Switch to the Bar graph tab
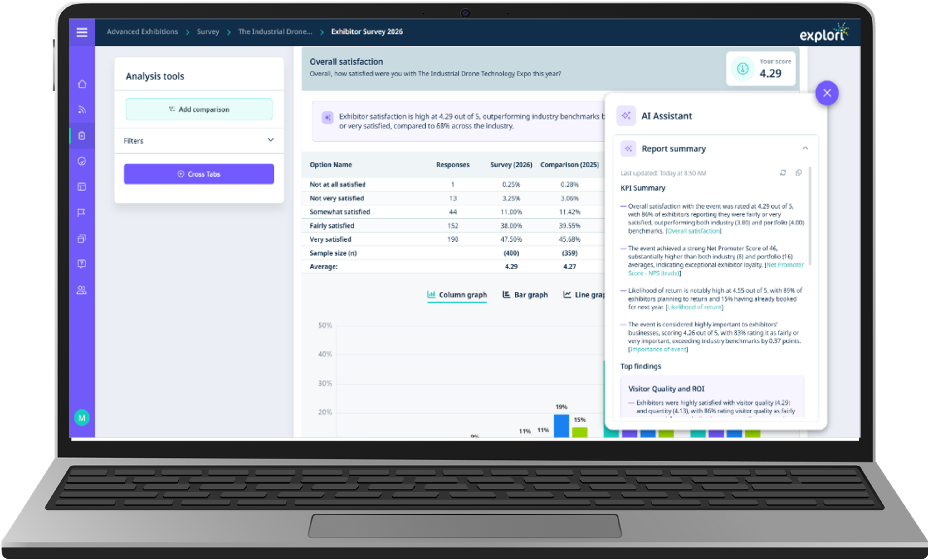This screenshot has height=560, width=928. pyautogui.click(x=525, y=295)
